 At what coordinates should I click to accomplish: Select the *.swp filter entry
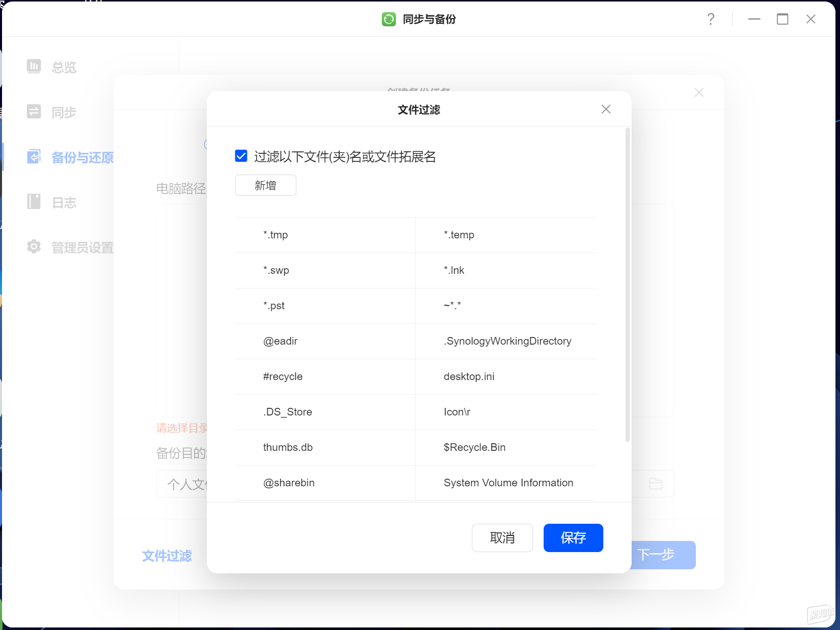[325, 270]
